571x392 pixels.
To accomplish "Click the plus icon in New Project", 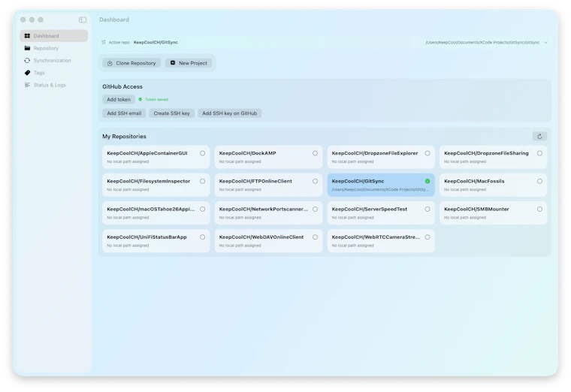I will tap(173, 63).
